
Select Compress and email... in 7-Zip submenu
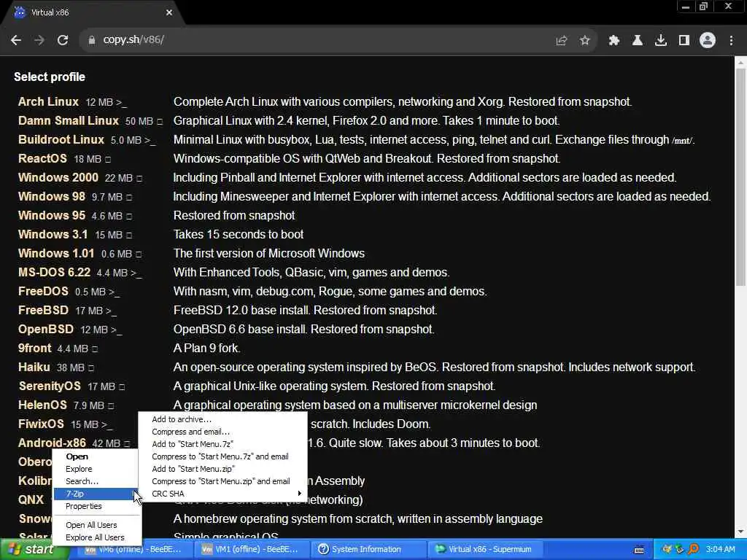[x=222, y=432]
